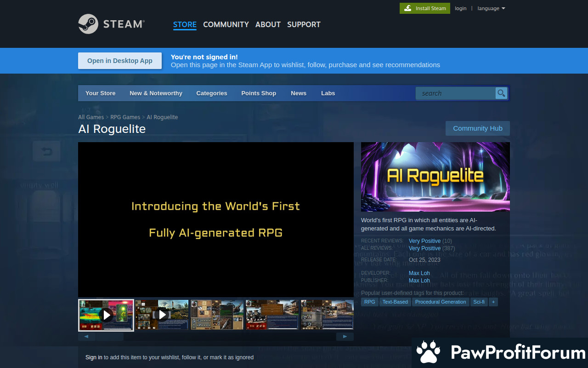Open the Community Hub
Image resolution: width=588 pixels, height=368 pixels.
click(477, 128)
